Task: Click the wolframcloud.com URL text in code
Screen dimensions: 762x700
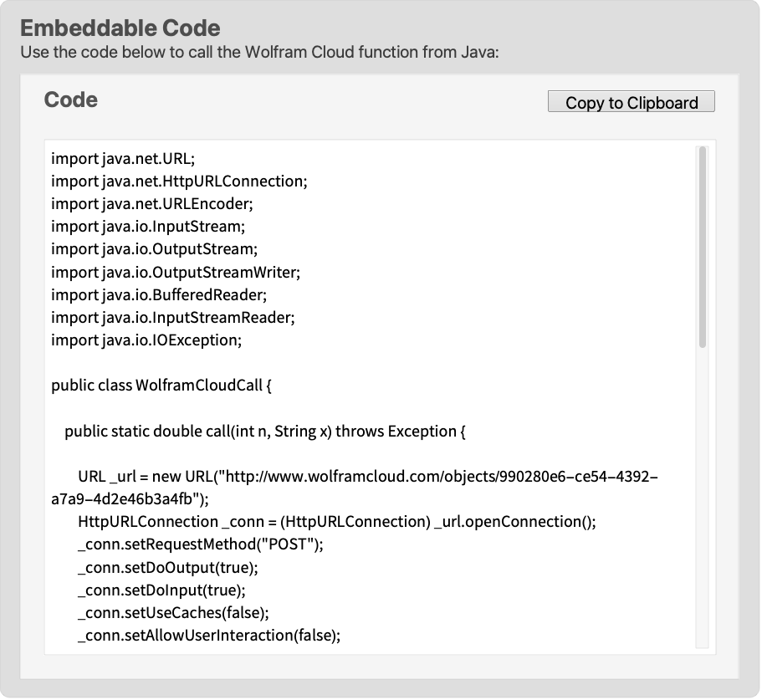Action: click(x=355, y=488)
